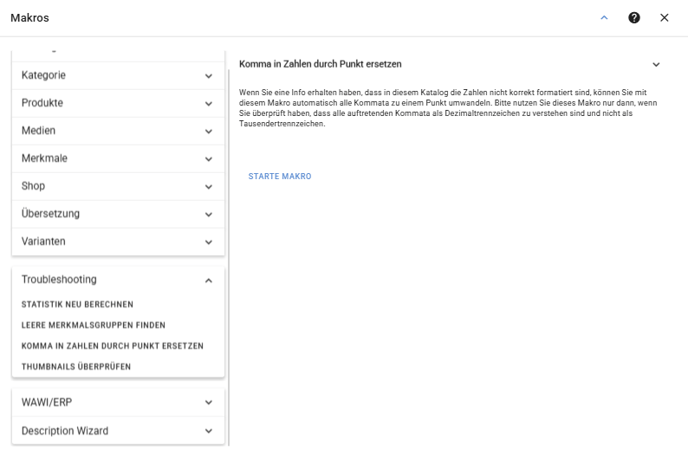Expand the Varianten section
The height and width of the screenshot is (457, 688).
(x=118, y=241)
